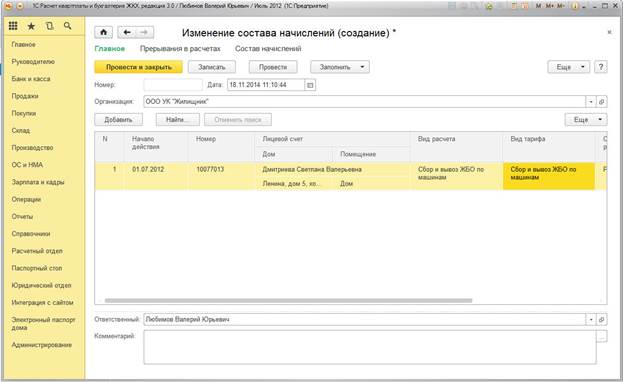This screenshot has width=623, height=382.
Task: Close the form with the small x
Action: point(609,32)
